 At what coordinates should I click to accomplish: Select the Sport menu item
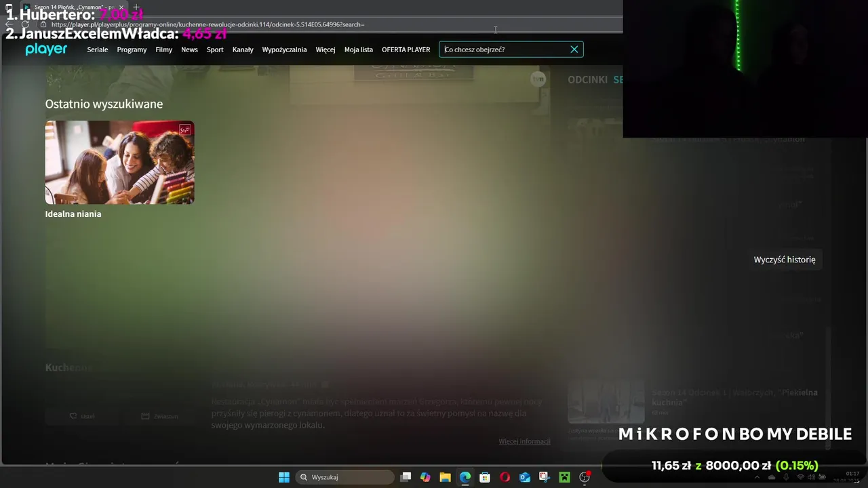click(x=215, y=49)
